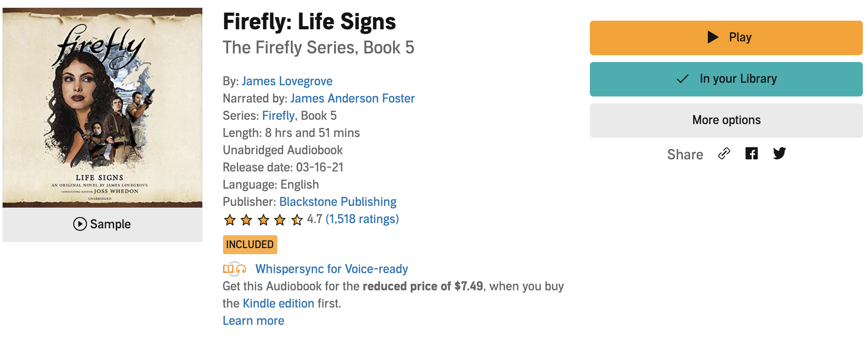Click the star rating icons
Image resolution: width=868 pixels, height=342 pixels.
[x=263, y=220]
